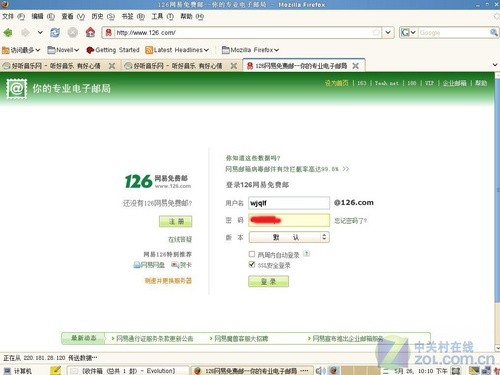Switch to the Evolution mail taskbar window
The width and height of the screenshot is (500, 375).
point(127,371)
